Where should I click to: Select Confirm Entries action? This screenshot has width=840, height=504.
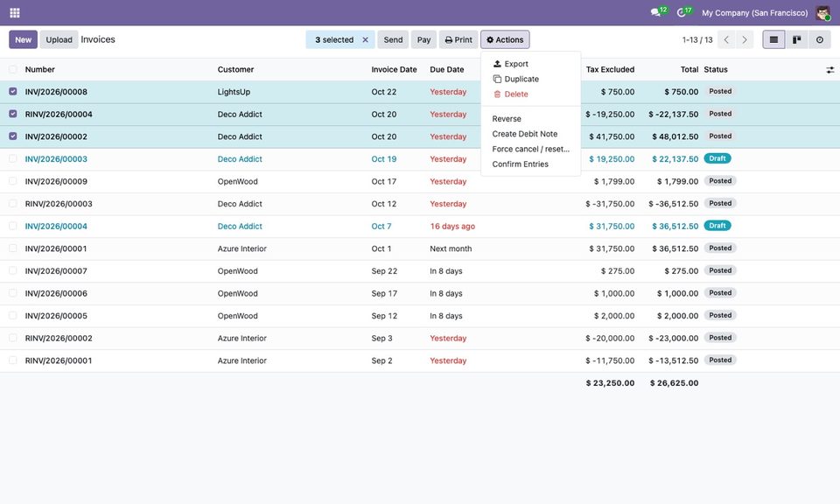coord(530,164)
